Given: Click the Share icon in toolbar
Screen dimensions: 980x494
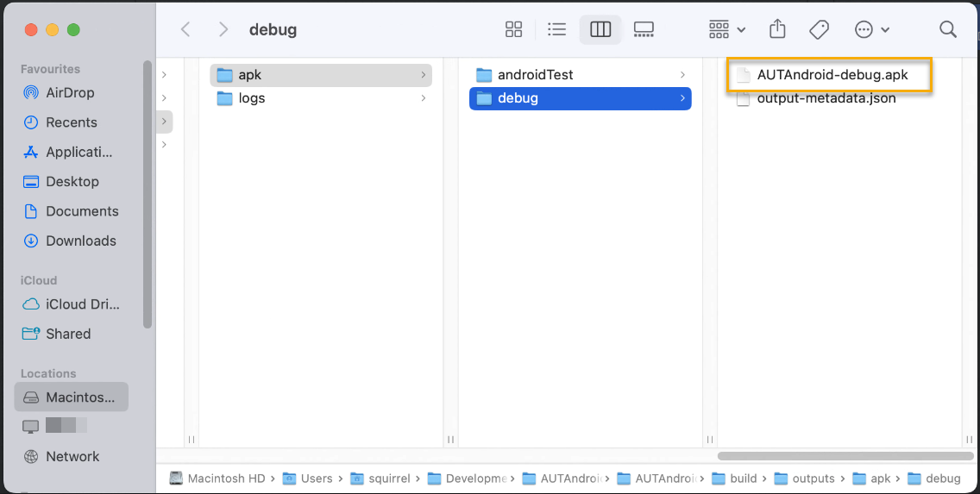Looking at the screenshot, I should pyautogui.click(x=777, y=29).
